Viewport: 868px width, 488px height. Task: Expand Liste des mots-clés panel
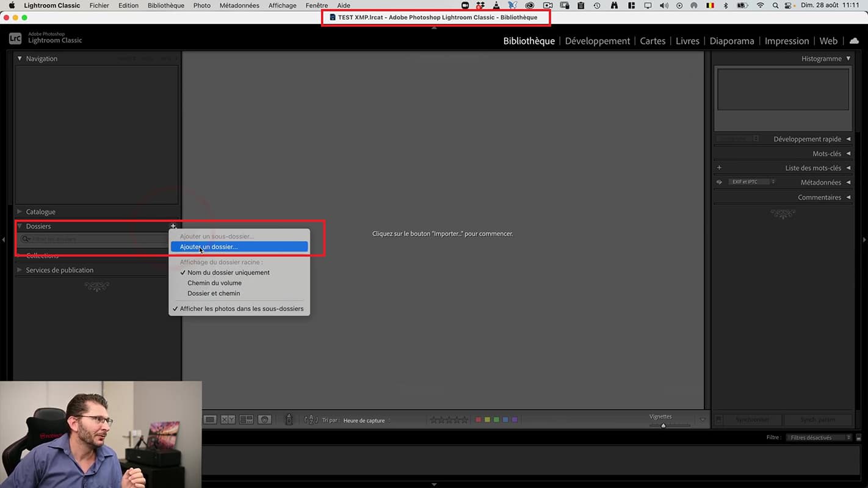click(848, 168)
